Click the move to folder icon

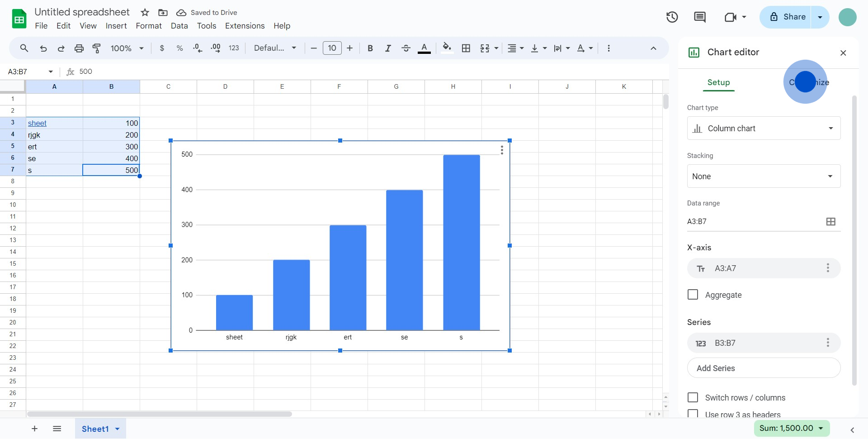(x=163, y=13)
